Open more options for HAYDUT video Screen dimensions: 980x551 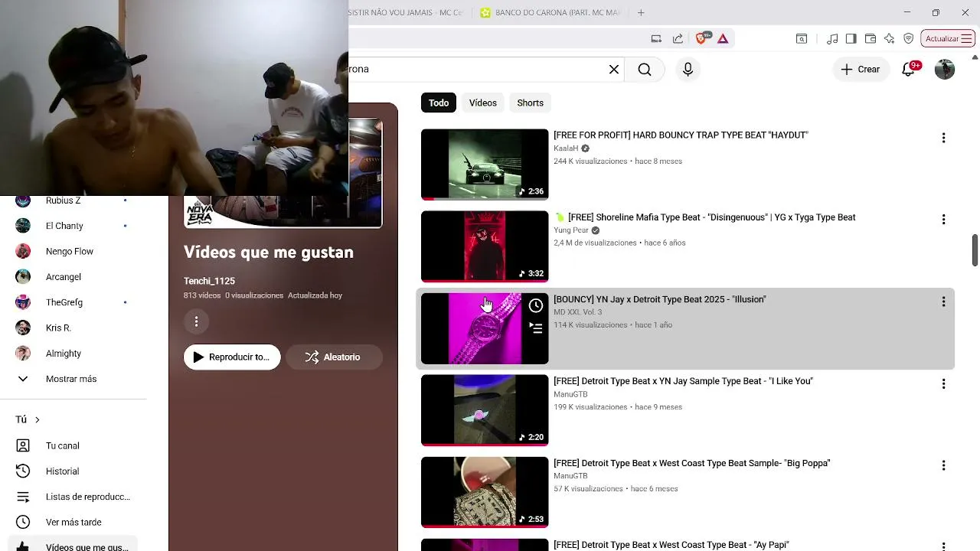[943, 138]
